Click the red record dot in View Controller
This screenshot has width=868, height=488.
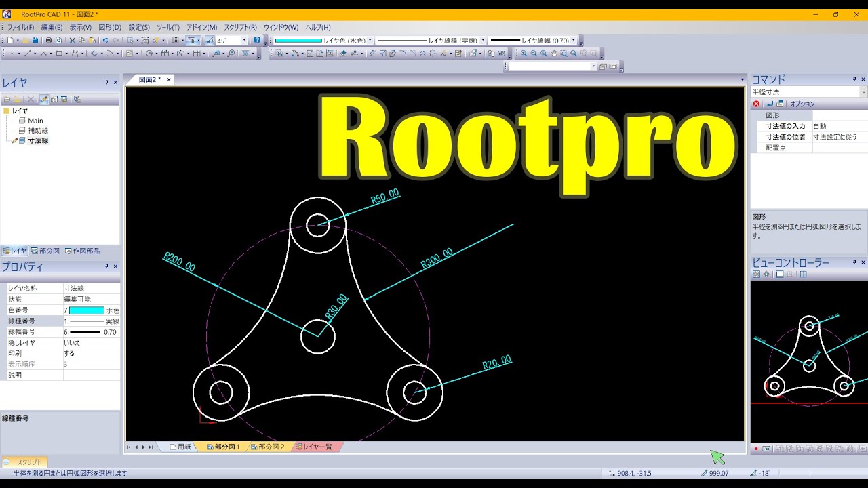(x=756, y=449)
